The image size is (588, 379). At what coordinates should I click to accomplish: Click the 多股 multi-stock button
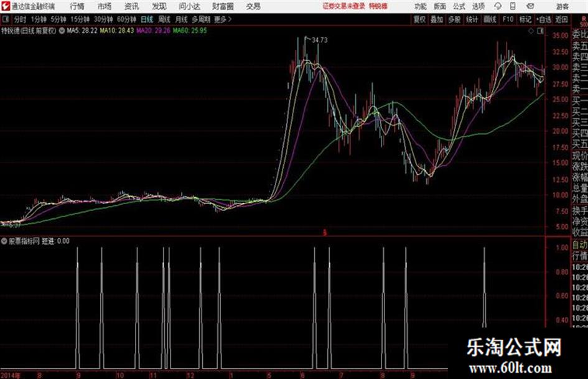(x=454, y=19)
